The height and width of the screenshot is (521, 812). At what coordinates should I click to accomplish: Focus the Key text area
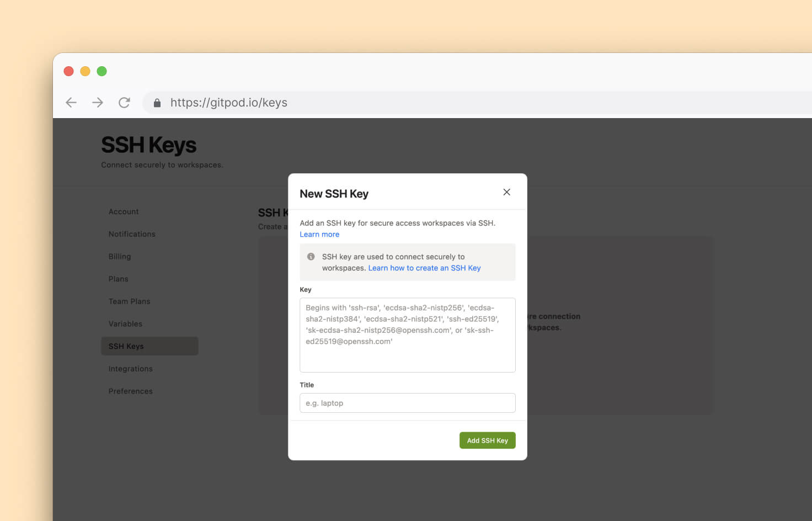(407, 335)
